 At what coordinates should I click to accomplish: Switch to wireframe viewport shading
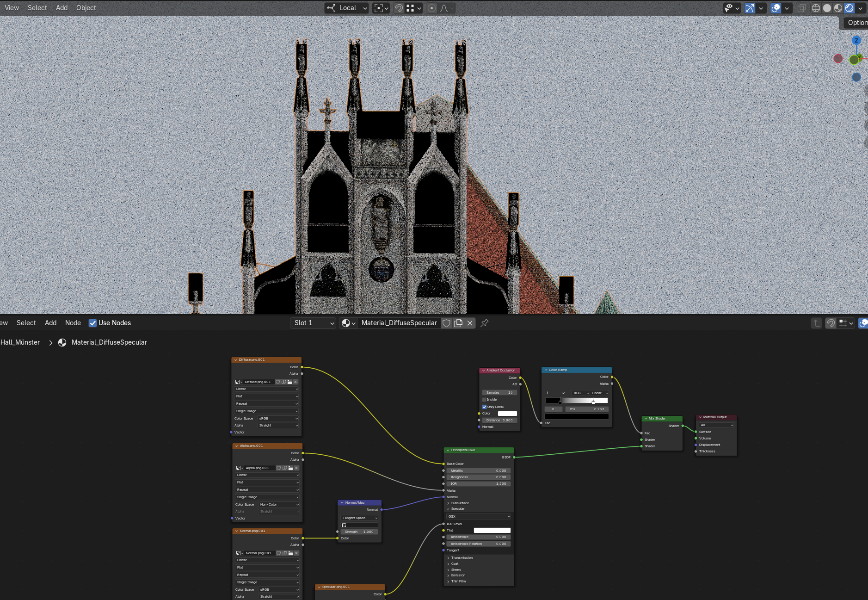pyautogui.click(x=816, y=8)
